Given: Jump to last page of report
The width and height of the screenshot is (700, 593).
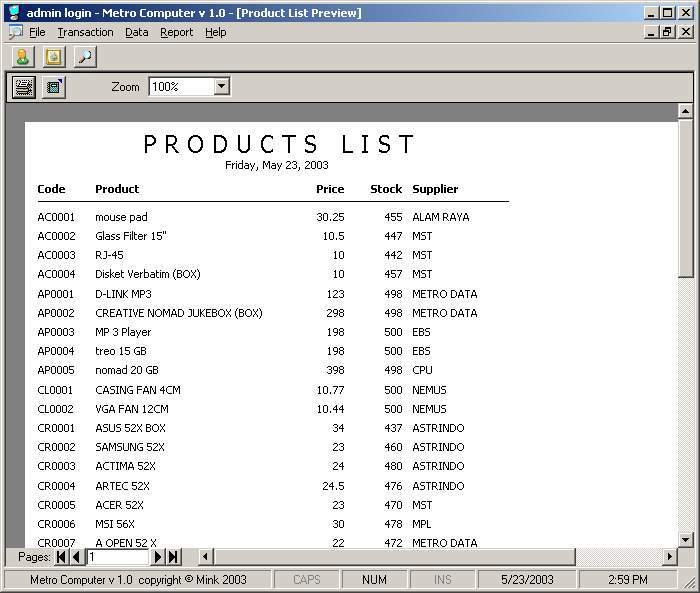Looking at the screenshot, I should pyautogui.click(x=173, y=557).
